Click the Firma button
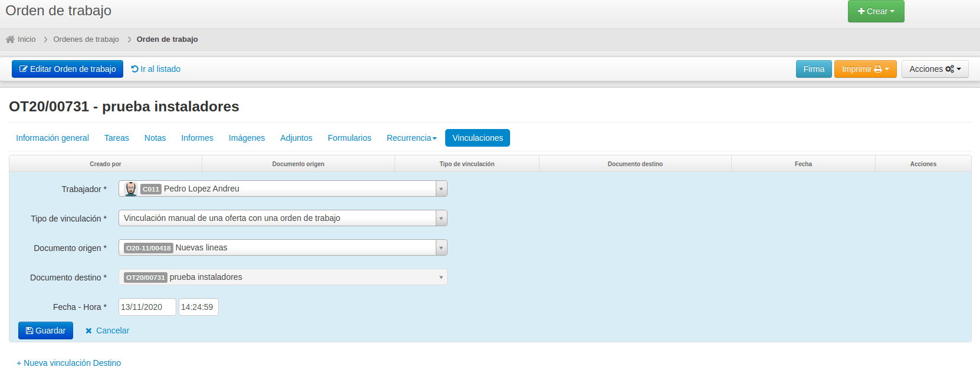 click(x=814, y=69)
